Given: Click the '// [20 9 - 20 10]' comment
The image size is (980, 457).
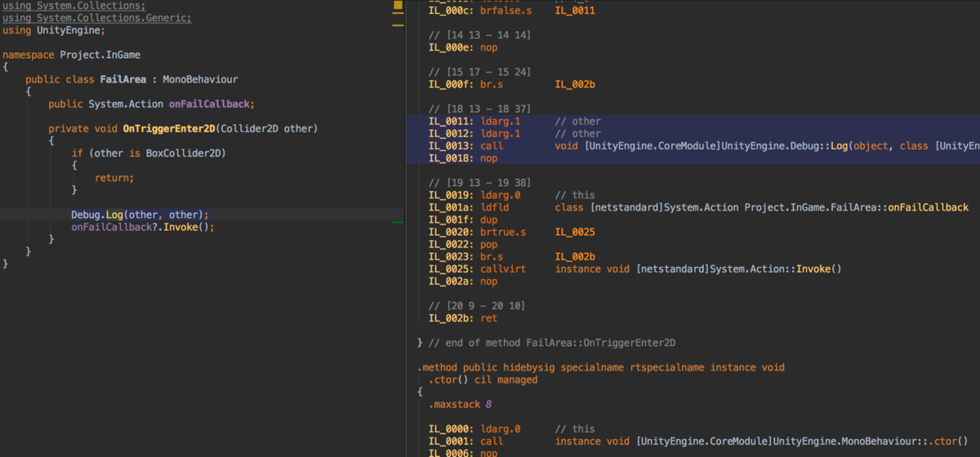Looking at the screenshot, I should click(477, 305).
